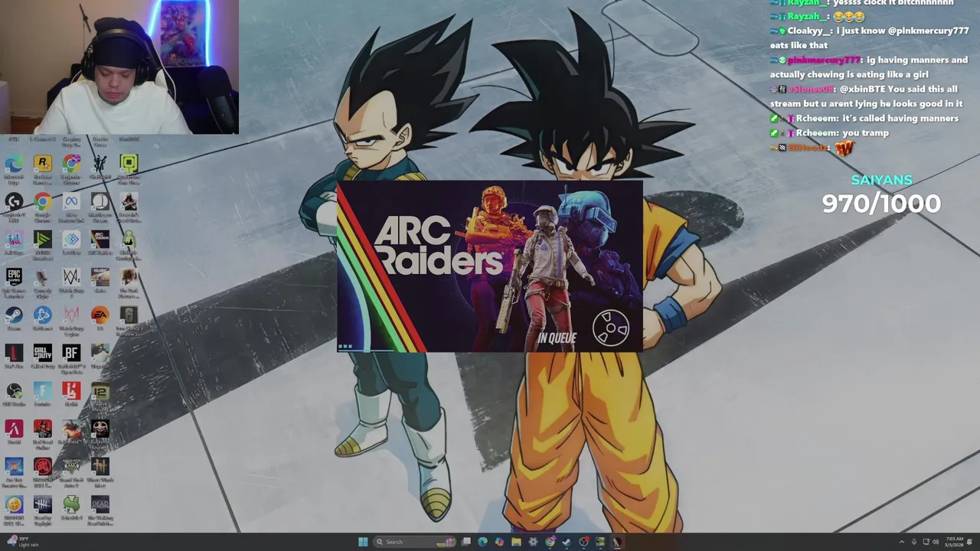Launch the NVIDIA Broadcast shortcut
This screenshot has width=980, height=551.
[42, 246]
